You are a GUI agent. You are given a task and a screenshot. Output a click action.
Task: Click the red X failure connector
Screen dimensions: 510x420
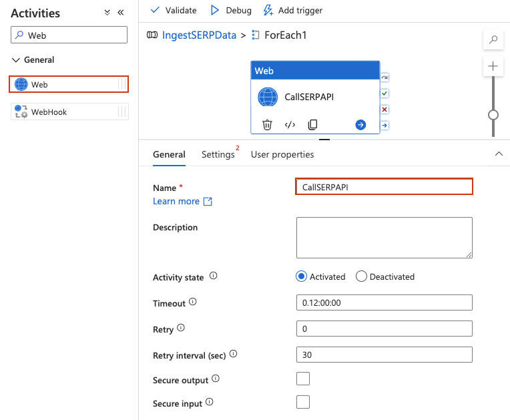click(385, 110)
